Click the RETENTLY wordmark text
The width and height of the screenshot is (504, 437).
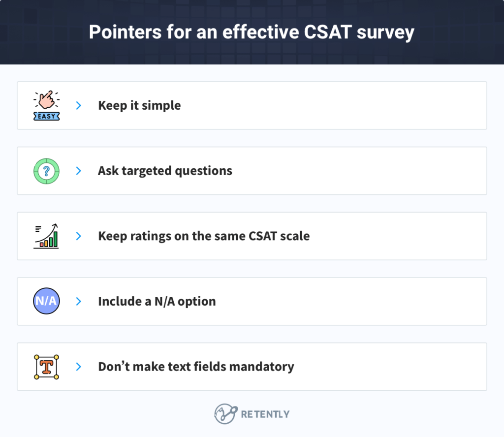tap(265, 414)
